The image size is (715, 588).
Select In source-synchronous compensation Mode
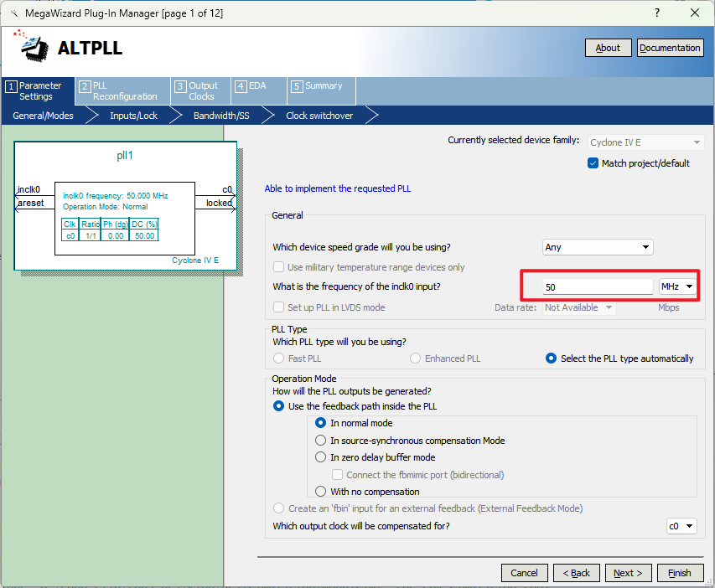coord(321,441)
